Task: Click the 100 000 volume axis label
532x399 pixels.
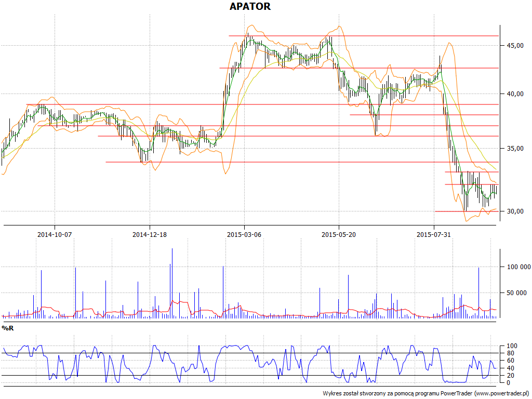Action: tap(519, 267)
